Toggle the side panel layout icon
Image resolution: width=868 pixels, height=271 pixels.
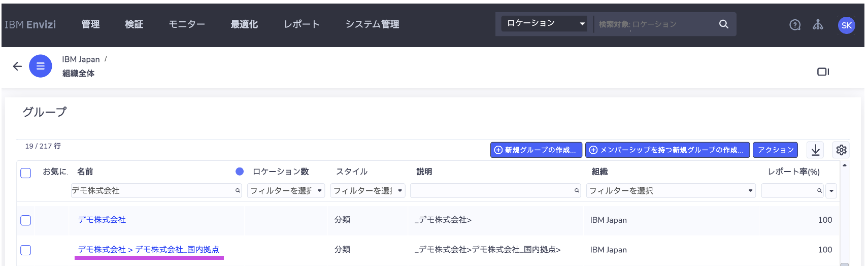click(x=823, y=72)
